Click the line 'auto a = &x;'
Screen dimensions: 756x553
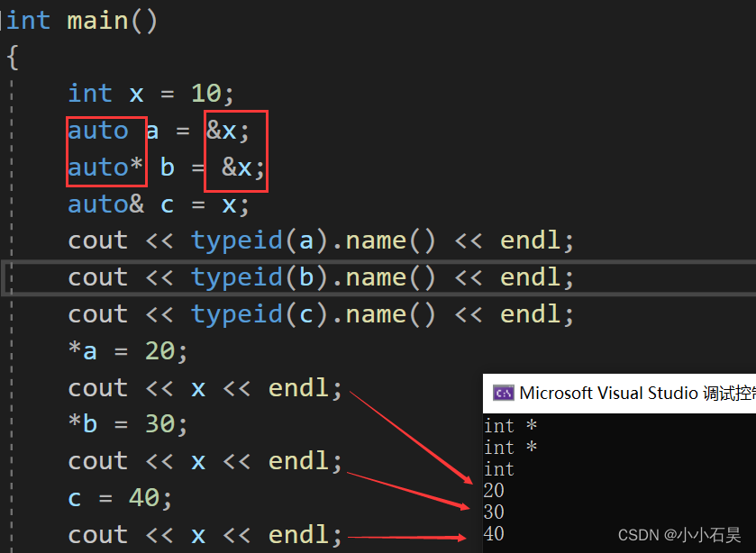pyautogui.click(x=159, y=131)
